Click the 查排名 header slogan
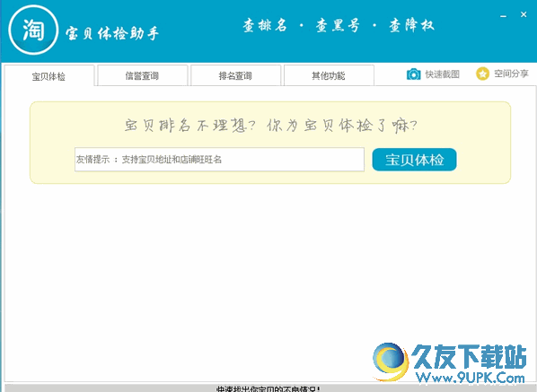537x392 pixels. tap(265, 26)
